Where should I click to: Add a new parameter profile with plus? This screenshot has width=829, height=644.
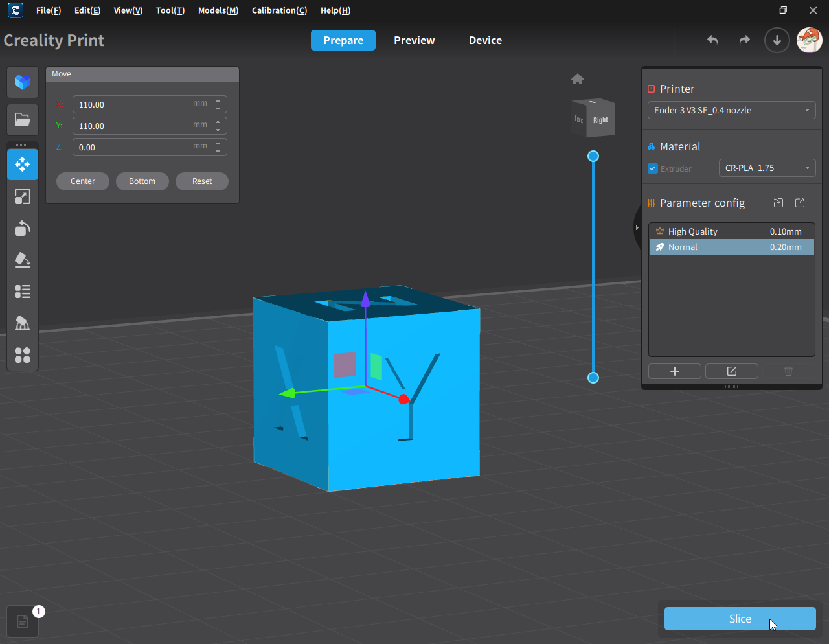pos(675,371)
